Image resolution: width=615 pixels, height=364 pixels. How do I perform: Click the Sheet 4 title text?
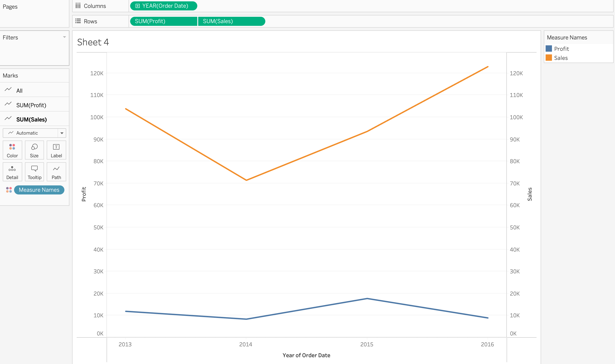click(93, 42)
